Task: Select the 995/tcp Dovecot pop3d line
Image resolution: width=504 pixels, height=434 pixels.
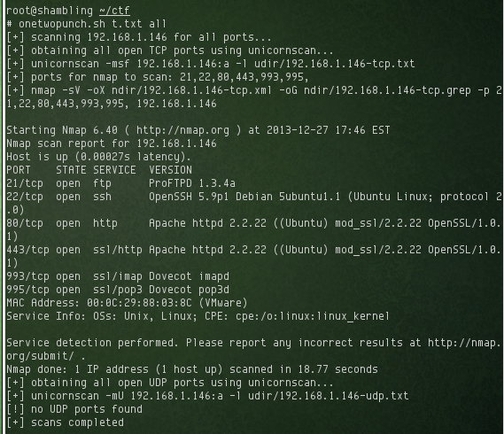Action: click(118, 290)
